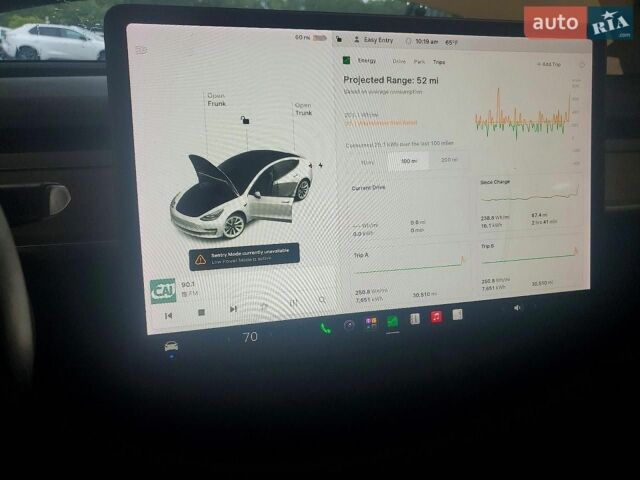Tap the phone icon in the bottom bar
This screenshot has height=480, width=640.
(x=325, y=328)
